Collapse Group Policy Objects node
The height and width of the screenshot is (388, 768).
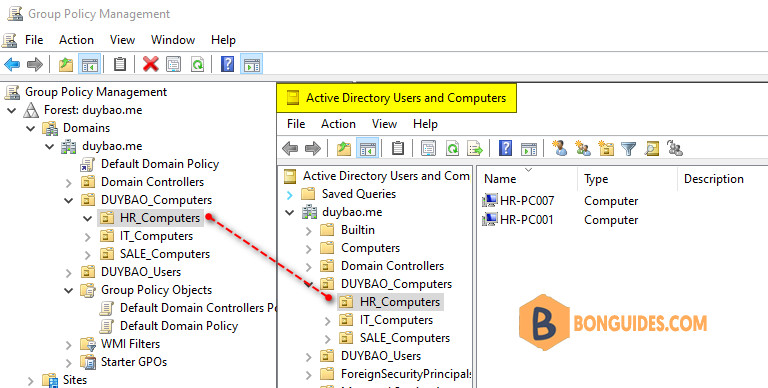69,291
